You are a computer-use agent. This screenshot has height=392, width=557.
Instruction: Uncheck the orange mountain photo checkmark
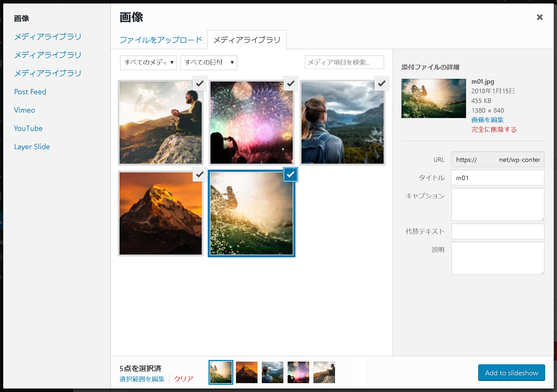click(x=200, y=174)
